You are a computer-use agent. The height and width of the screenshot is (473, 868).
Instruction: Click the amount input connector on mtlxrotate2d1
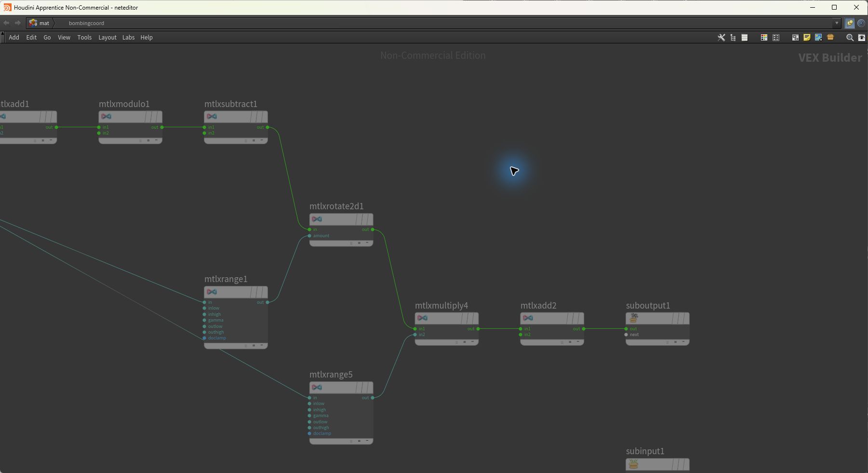(x=309, y=236)
